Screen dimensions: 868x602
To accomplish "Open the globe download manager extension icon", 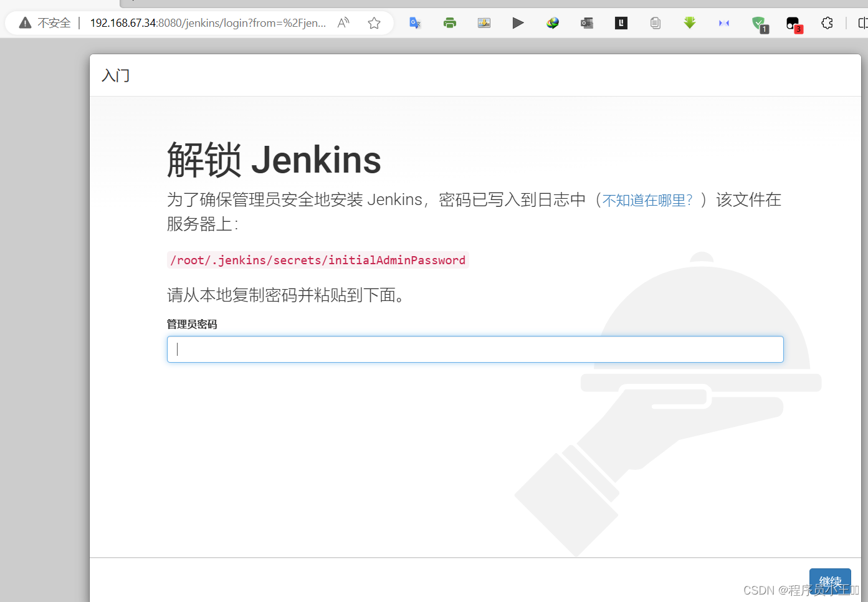I will (x=553, y=23).
